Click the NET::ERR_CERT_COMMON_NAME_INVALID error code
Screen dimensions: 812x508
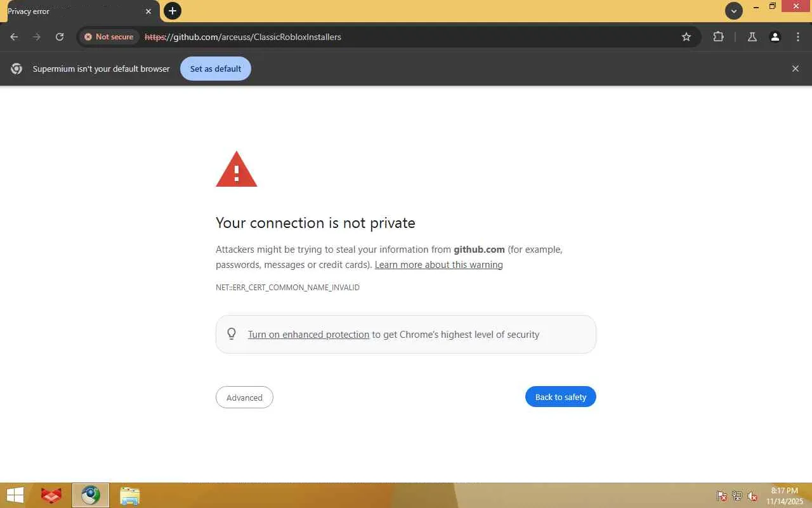tap(287, 288)
